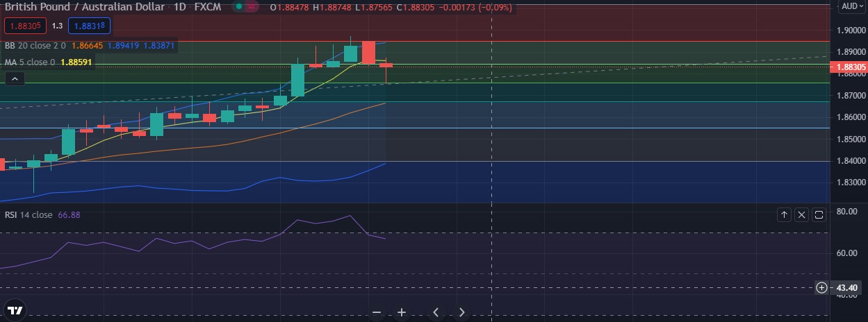Open the AUD currency dropdown
This screenshot has height=322, width=868.
coord(851,6)
